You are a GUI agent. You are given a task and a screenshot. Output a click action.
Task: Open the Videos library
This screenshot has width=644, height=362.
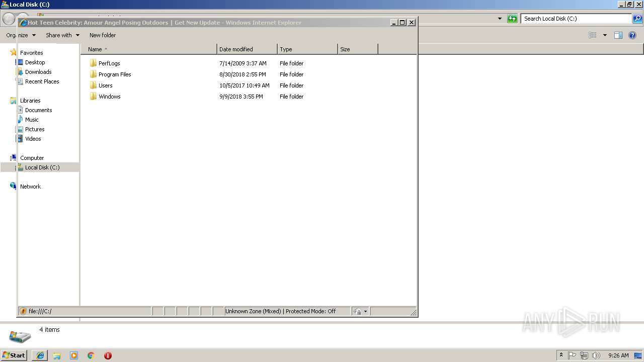point(33,139)
